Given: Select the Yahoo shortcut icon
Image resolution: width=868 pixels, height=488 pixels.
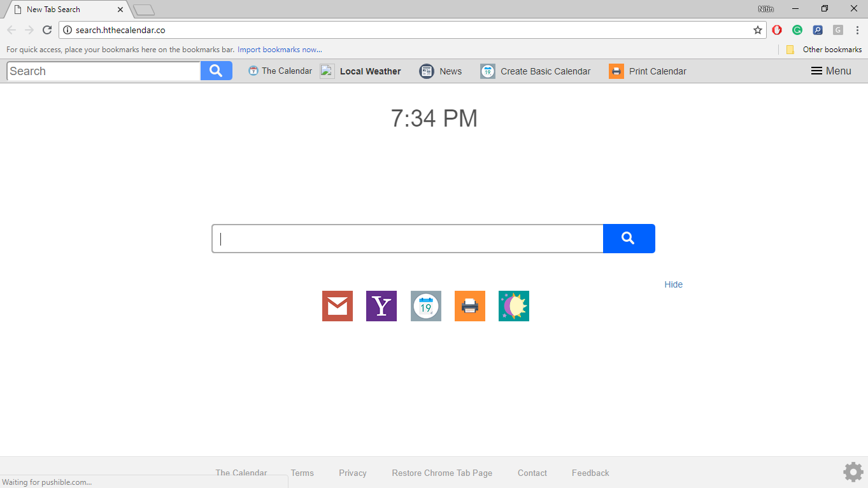Looking at the screenshot, I should [381, 306].
